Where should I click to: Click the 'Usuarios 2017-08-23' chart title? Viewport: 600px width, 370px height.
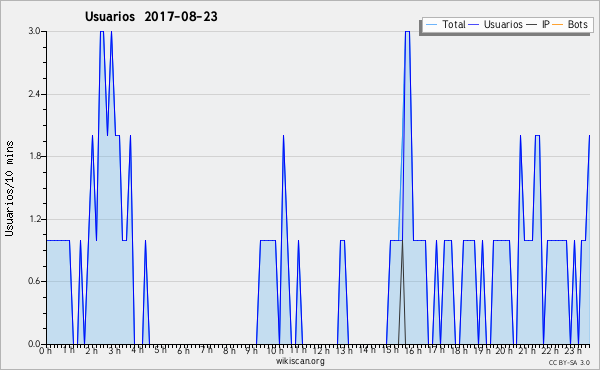[151, 17]
